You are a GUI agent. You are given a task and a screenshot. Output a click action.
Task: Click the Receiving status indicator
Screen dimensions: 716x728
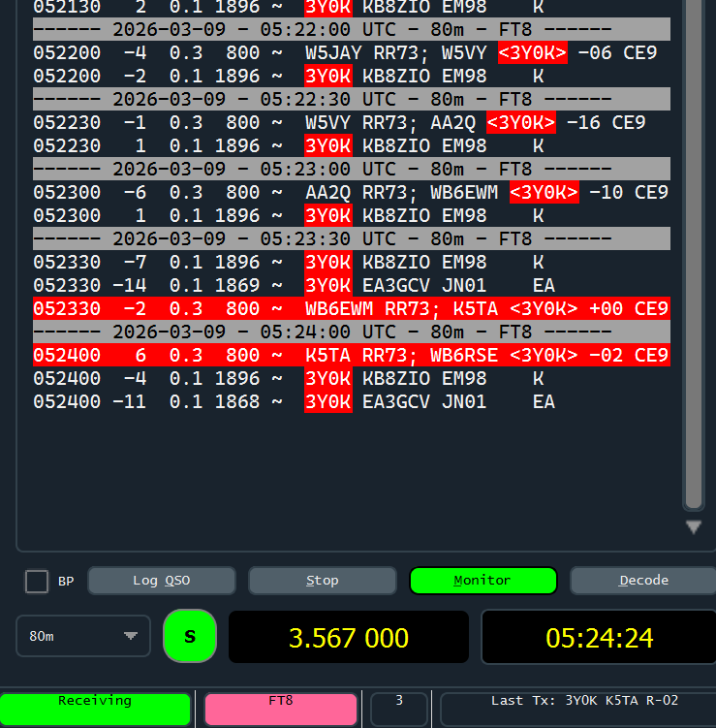tap(95, 709)
